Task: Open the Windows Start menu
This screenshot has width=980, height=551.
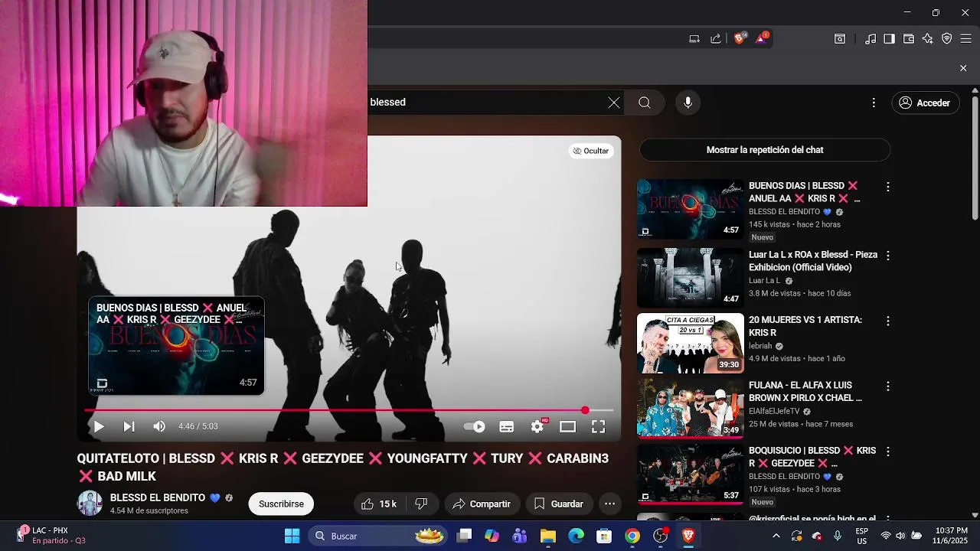Action: tap(292, 536)
